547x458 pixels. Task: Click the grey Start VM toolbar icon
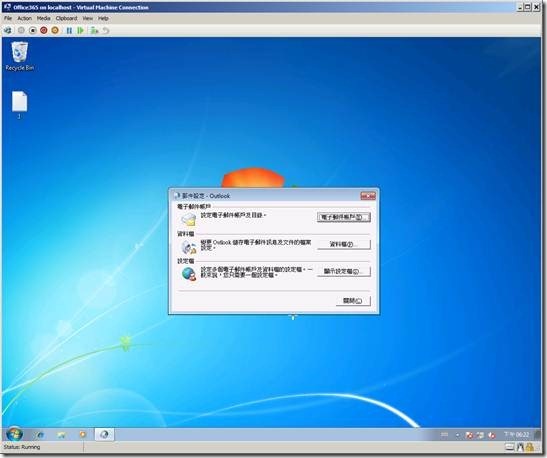(x=21, y=31)
